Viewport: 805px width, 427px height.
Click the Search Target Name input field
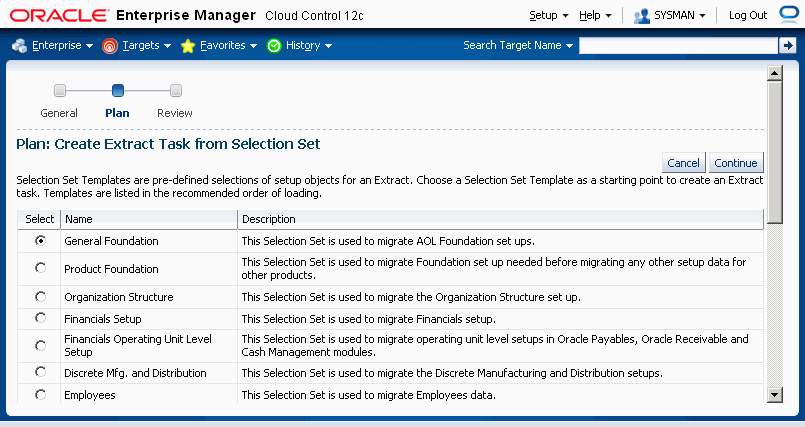[x=679, y=46]
